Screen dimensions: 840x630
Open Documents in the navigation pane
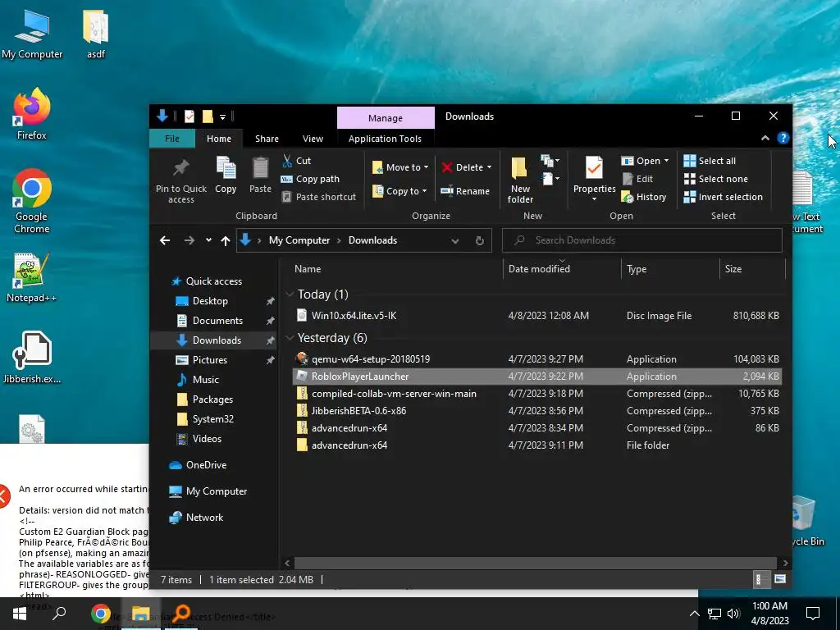click(217, 321)
